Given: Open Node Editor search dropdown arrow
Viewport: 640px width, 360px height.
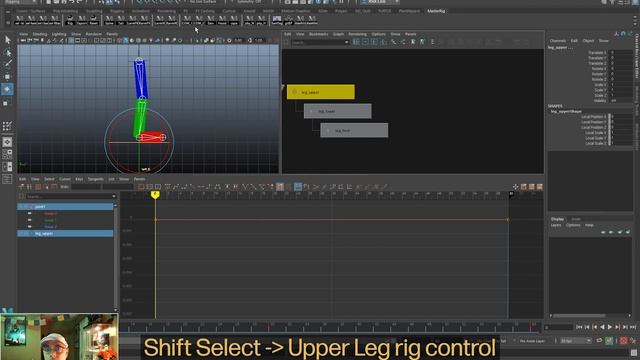Looking at the screenshot, I should click(347, 42).
